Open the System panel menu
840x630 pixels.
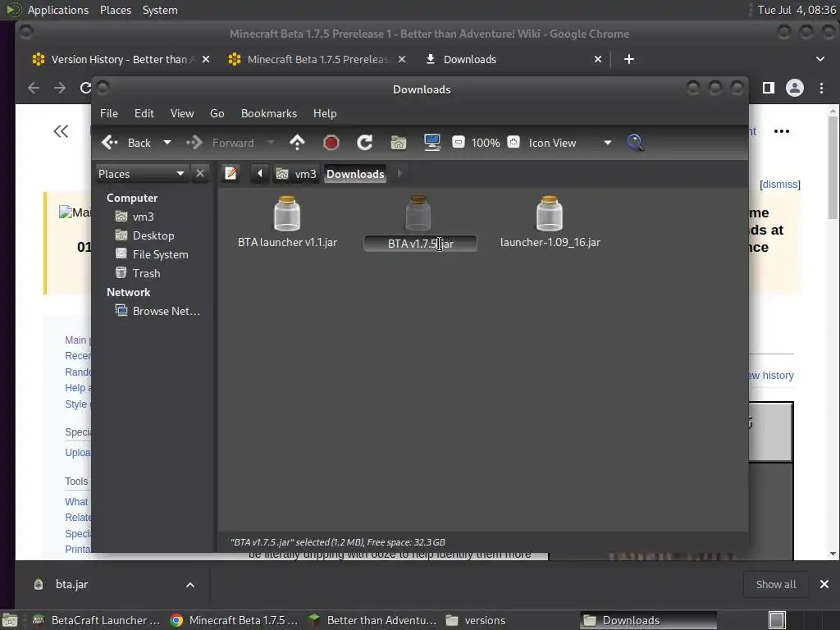(160, 10)
